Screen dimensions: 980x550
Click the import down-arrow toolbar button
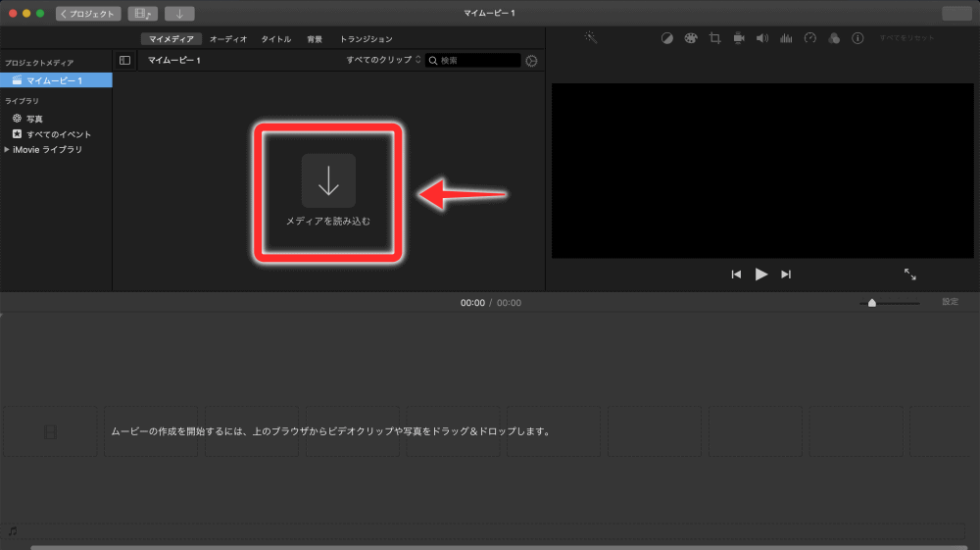coord(179,13)
